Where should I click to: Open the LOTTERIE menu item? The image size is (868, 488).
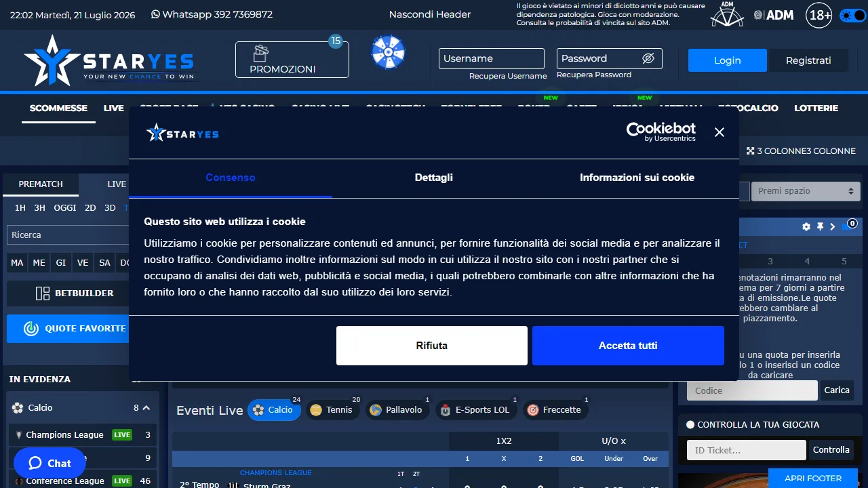point(816,108)
